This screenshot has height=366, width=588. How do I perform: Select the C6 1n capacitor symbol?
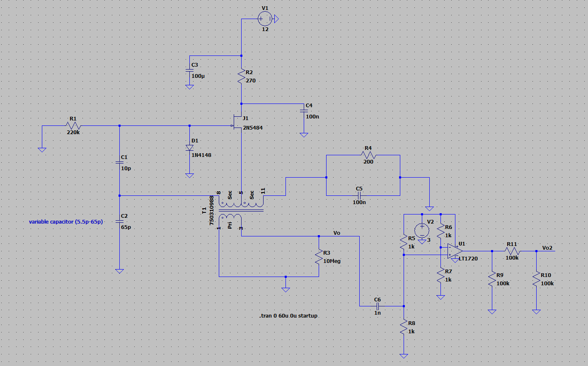pos(378,306)
